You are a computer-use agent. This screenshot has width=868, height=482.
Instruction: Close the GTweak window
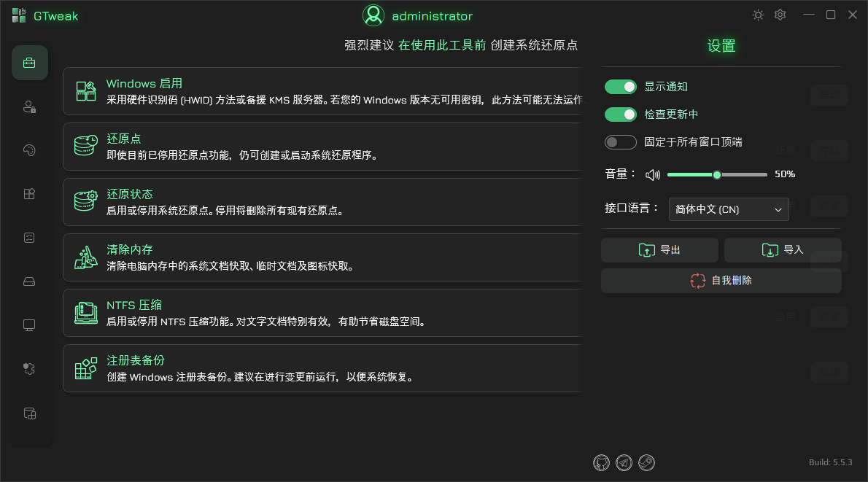(853, 15)
